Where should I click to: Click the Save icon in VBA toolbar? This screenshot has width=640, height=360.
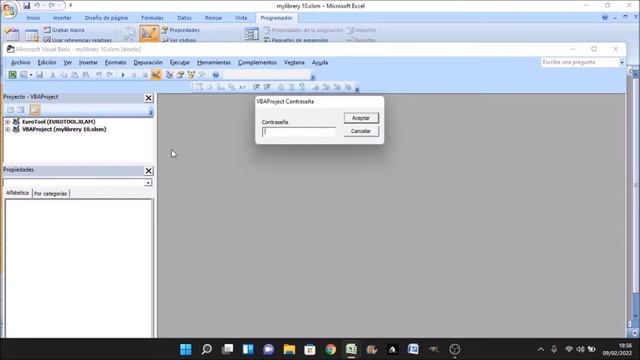pos(40,75)
